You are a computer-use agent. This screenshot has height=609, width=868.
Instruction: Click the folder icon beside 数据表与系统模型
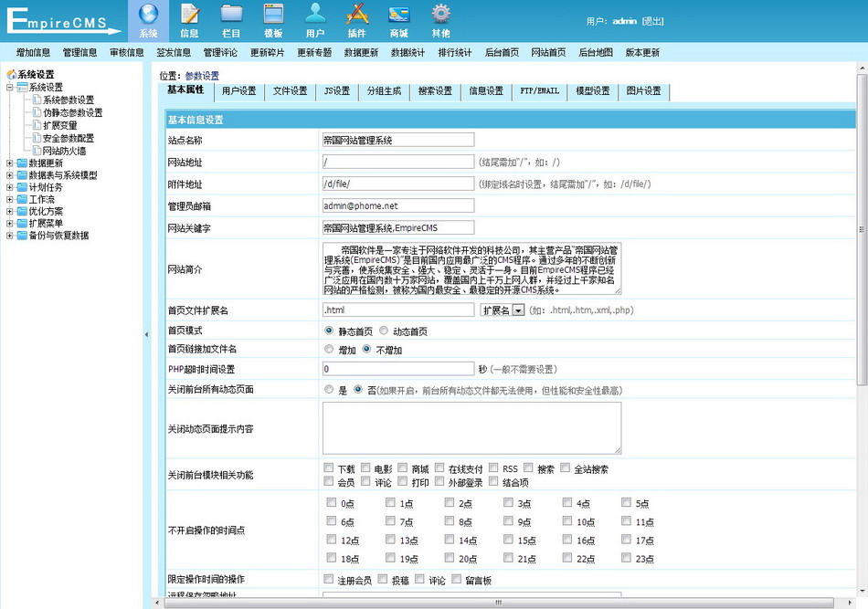[22, 175]
